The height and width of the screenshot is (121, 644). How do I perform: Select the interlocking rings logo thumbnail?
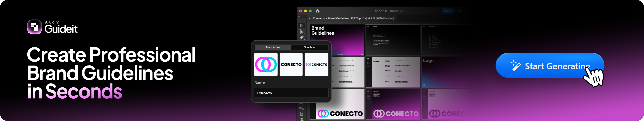(266, 64)
